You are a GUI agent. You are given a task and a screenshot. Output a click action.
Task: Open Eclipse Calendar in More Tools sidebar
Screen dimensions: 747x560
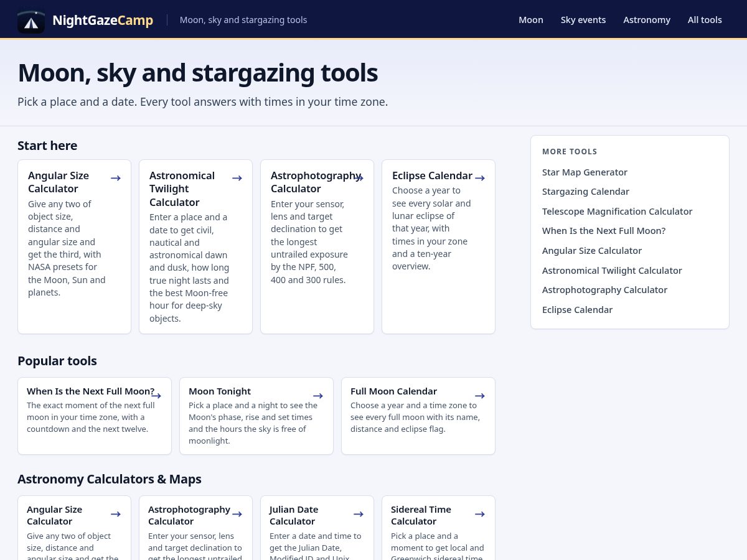point(577,310)
